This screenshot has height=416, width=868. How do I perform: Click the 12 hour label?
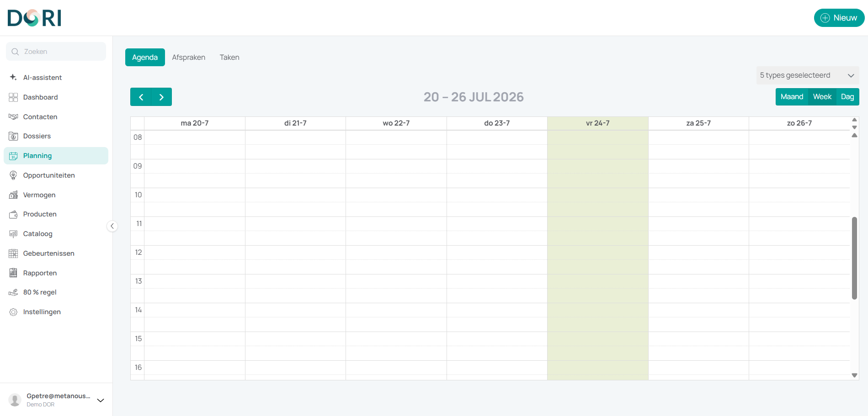pyautogui.click(x=138, y=253)
